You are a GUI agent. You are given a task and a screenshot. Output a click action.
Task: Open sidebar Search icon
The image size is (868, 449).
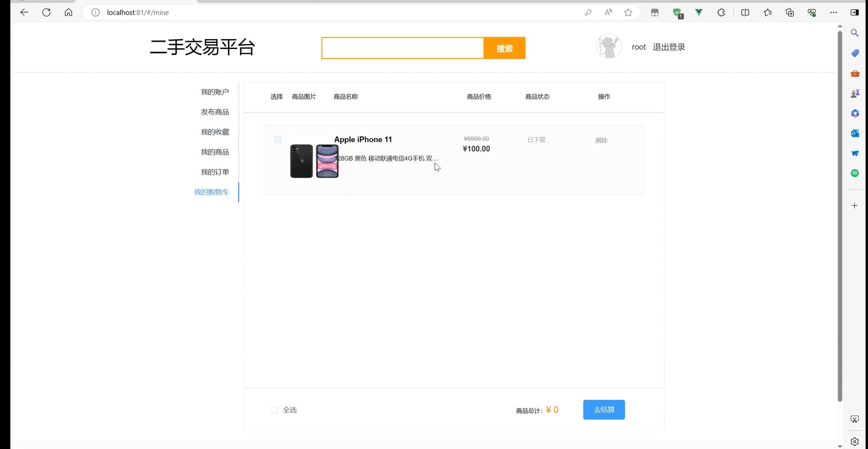coord(855,33)
